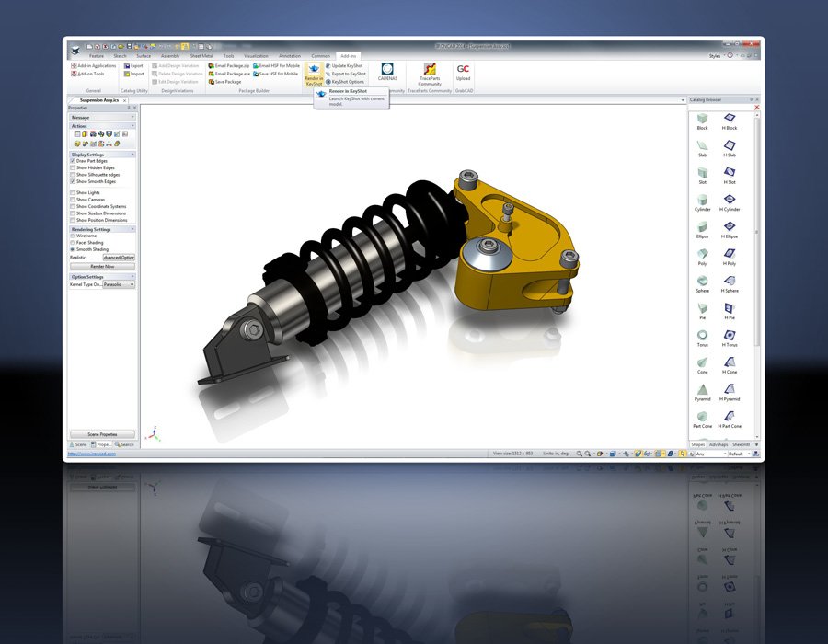Open the Styles dropdown

click(715, 56)
